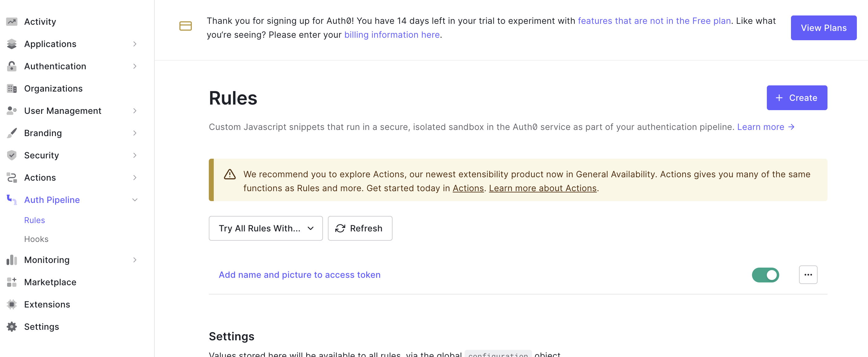Disable the access token rule toggle
Screen dimensions: 868x357
[765, 275]
